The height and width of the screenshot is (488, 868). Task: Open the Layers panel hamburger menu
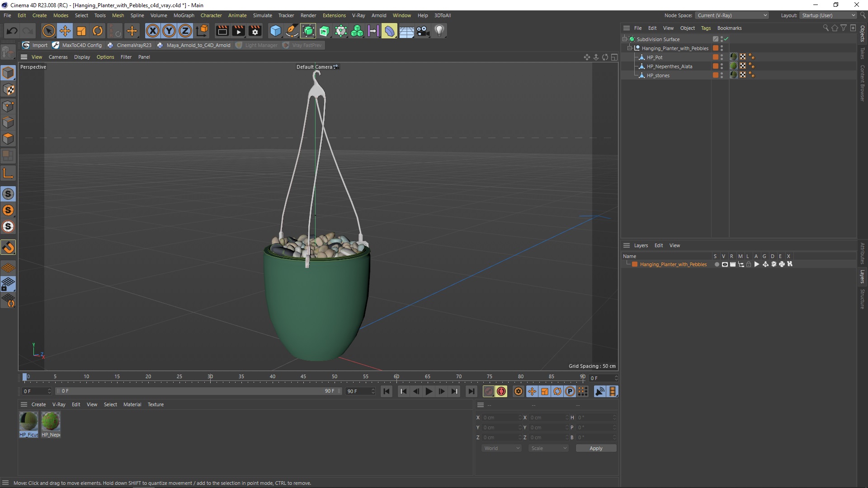(x=627, y=245)
